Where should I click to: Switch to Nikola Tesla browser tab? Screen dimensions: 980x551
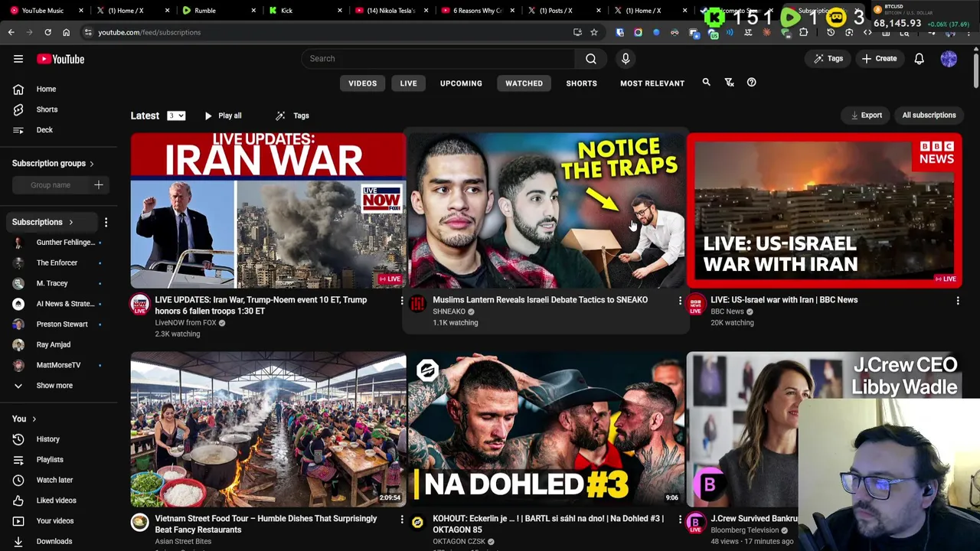pyautogui.click(x=390, y=11)
